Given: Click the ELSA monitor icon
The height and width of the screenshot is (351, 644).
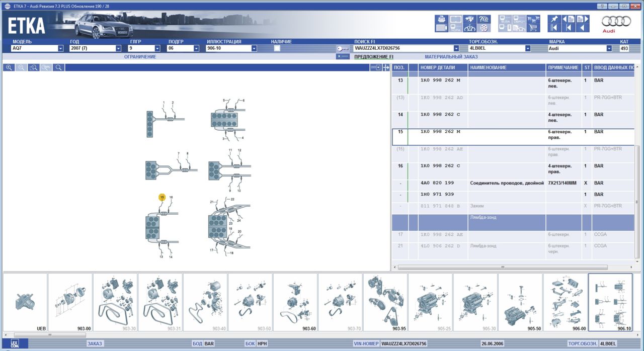Looking at the screenshot, I should click(x=505, y=19).
